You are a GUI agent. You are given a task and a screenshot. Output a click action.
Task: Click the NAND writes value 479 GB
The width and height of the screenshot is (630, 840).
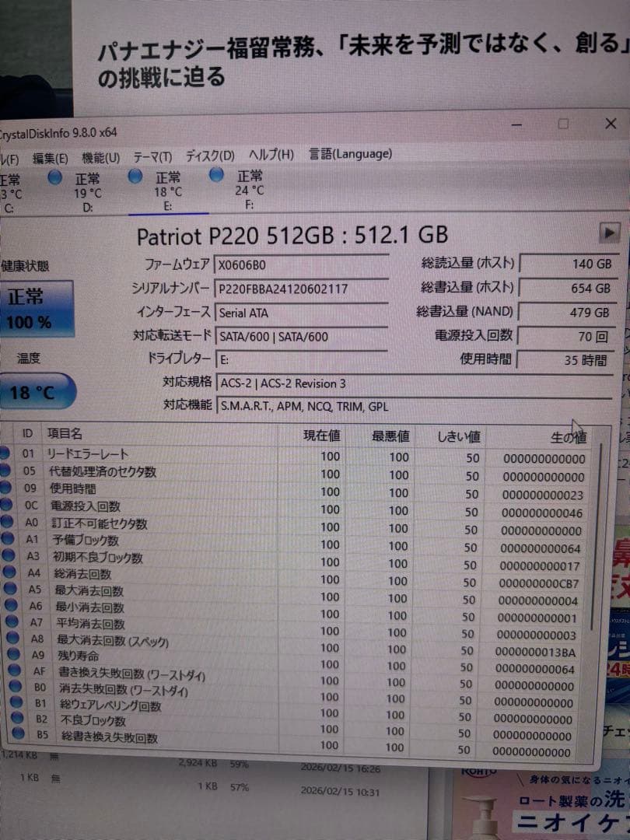(x=567, y=313)
